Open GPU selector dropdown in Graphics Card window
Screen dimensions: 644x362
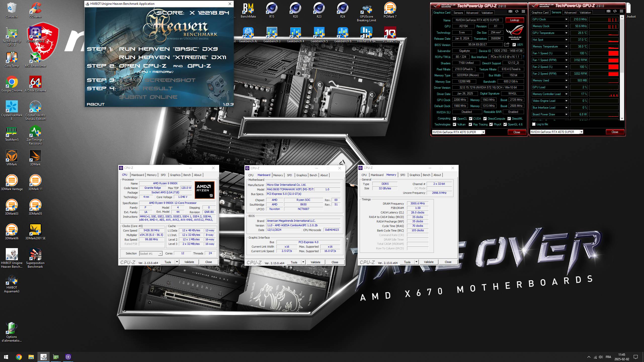tap(483, 132)
